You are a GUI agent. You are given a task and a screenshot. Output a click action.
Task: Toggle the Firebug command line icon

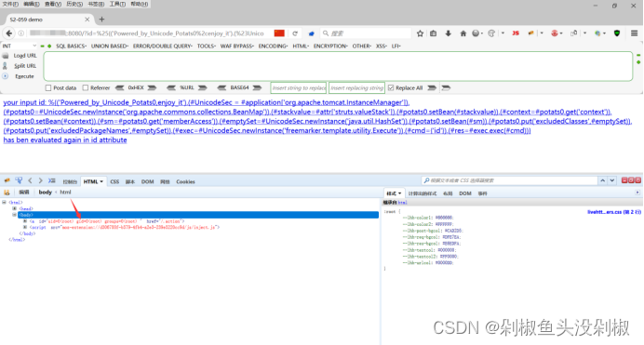tap(52, 180)
